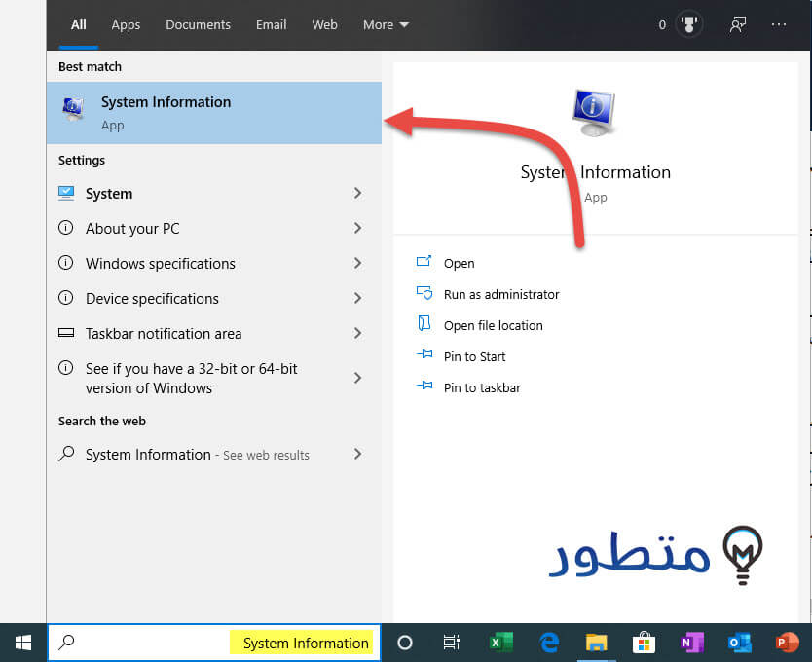Open the Microsoft Store app

point(644,643)
